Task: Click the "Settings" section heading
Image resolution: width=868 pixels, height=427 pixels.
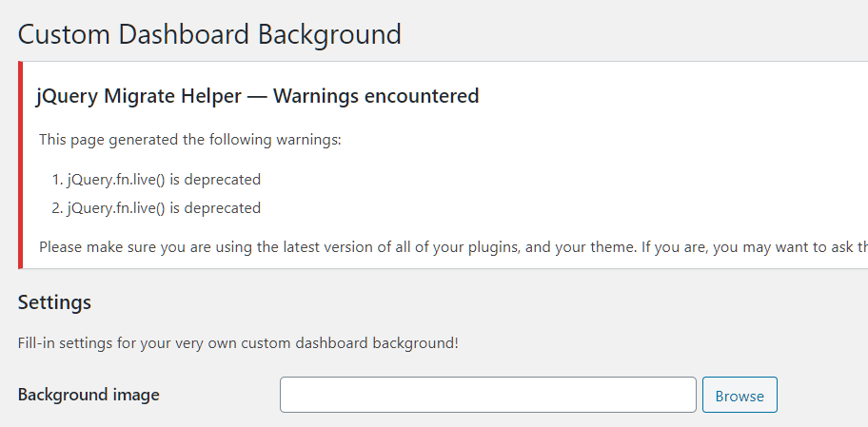Action: click(54, 302)
